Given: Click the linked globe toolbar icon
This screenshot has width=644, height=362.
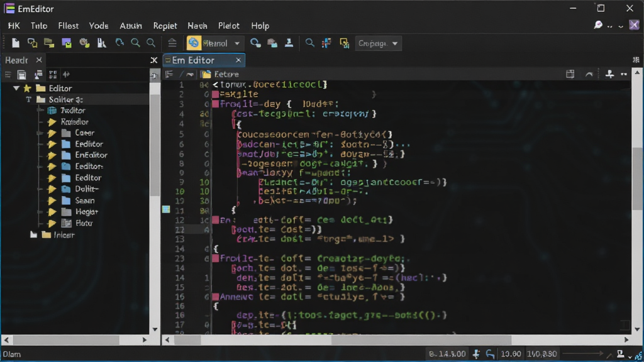Looking at the screenshot, I should 255,43.
